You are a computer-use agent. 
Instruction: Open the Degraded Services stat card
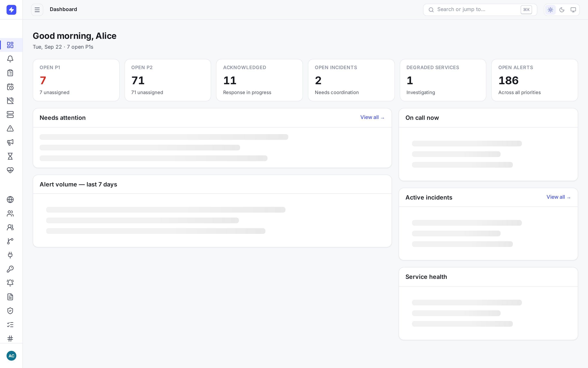click(443, 80)
